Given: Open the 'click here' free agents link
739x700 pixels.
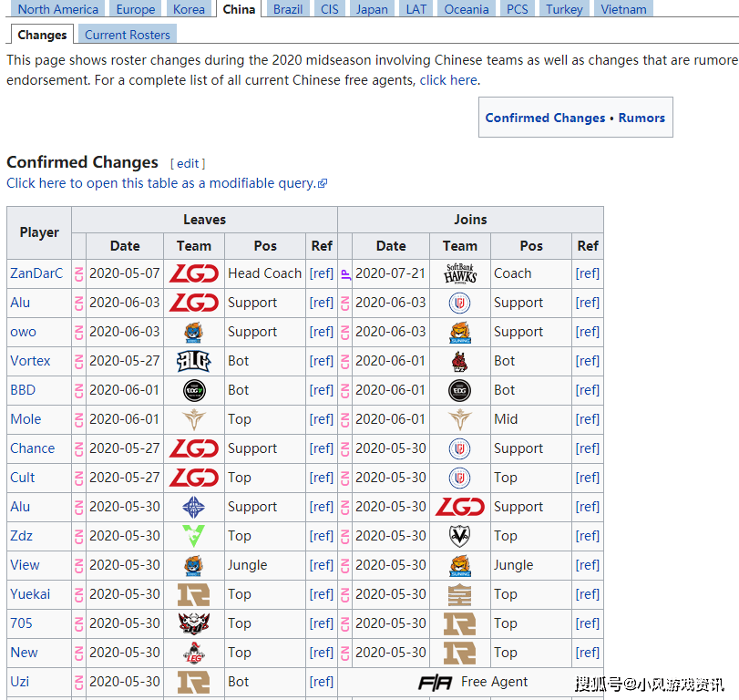Looking at the screenshot, I should pyautogui.click(x=447, y=80).
